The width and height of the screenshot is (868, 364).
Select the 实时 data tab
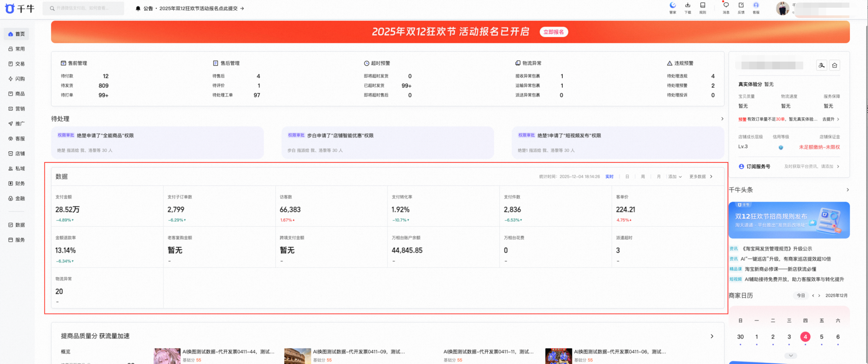609,177
